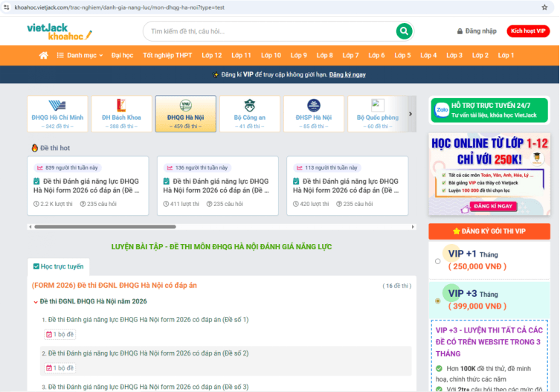The width and height of the screenshot is (560, 392).
Task: Click '– 459 đề thi –' text
Action: (x=185, y=126)
